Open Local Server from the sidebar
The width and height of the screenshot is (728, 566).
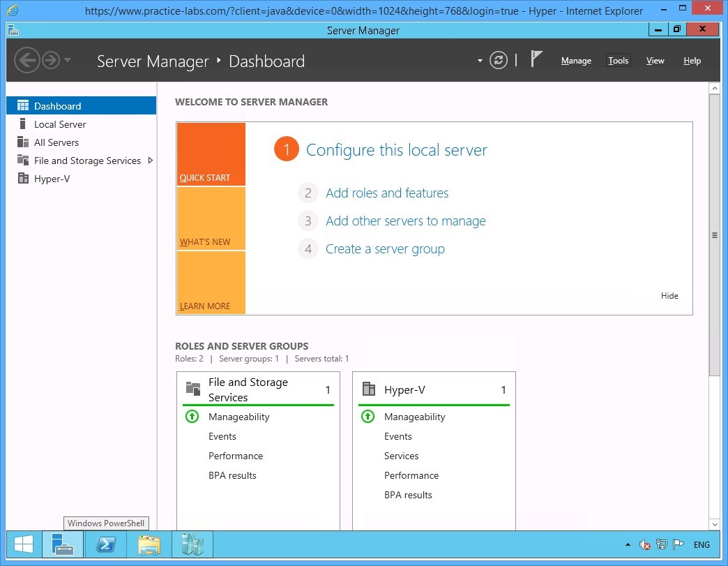pyautogui.click(x=59, y=124)
